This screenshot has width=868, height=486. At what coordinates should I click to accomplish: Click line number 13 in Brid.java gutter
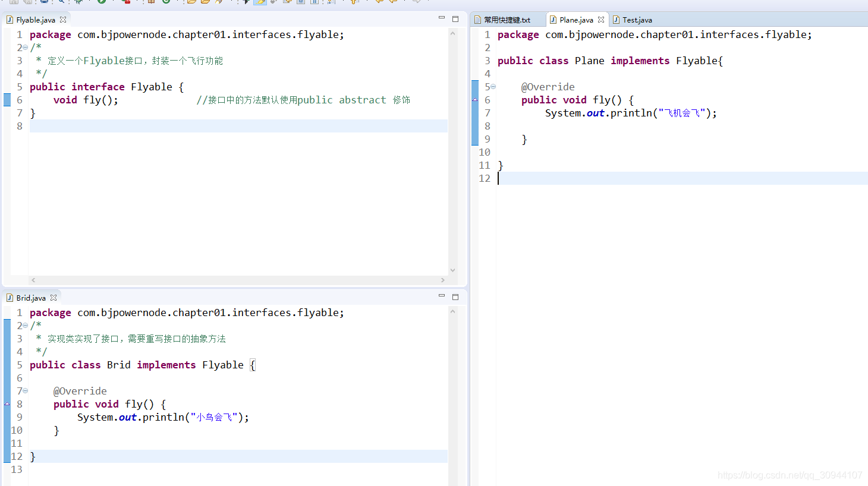(x=17, y=469)
